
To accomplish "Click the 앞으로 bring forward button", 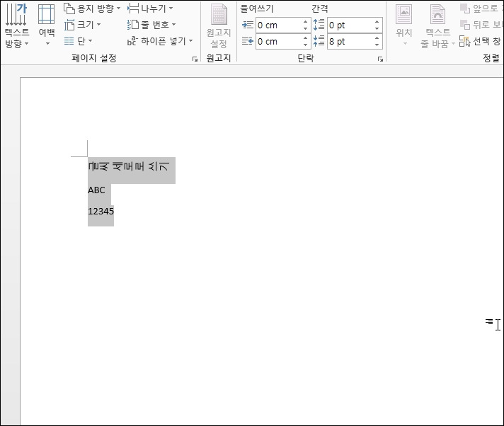I will (481, 8).
